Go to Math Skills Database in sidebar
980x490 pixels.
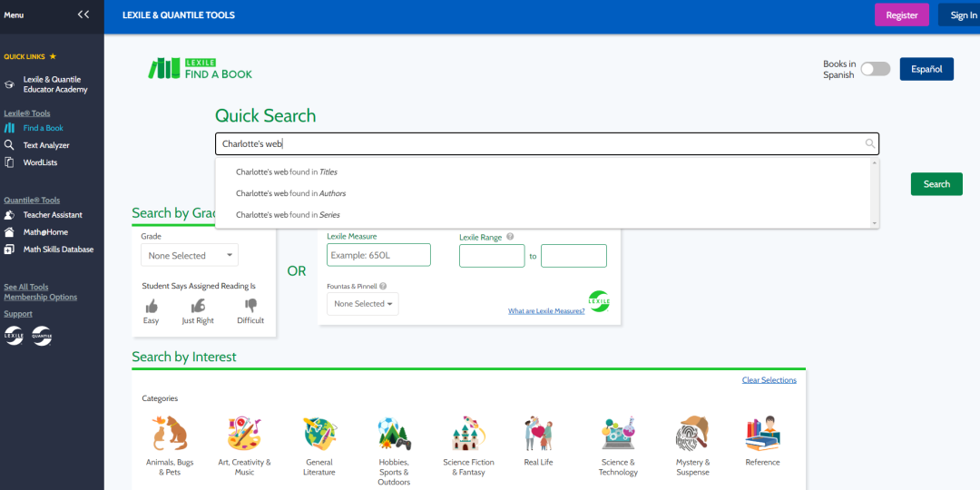tap(58, 250)
